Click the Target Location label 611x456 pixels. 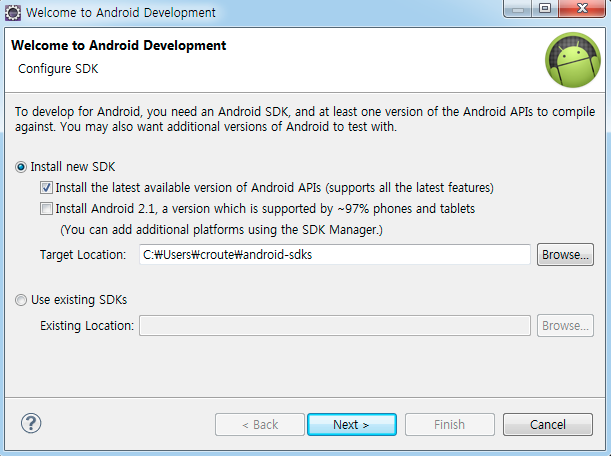tap(83, 255)
